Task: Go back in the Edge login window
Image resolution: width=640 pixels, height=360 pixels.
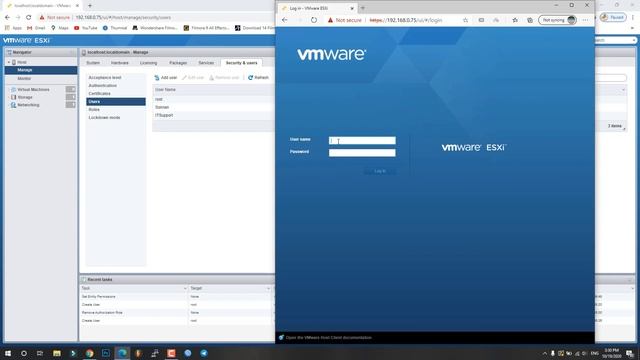Action: [285, 20]
